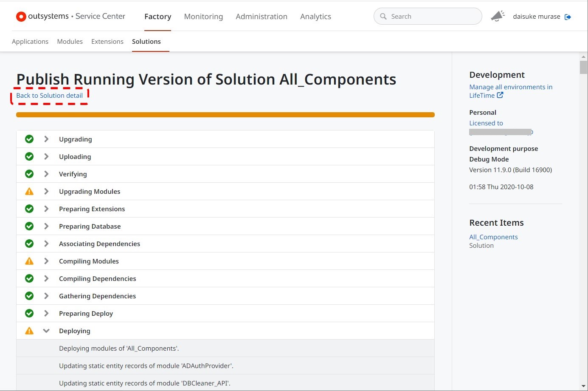
Task: Click the OutSystems logo icon
Action: (x=21, y=17)
